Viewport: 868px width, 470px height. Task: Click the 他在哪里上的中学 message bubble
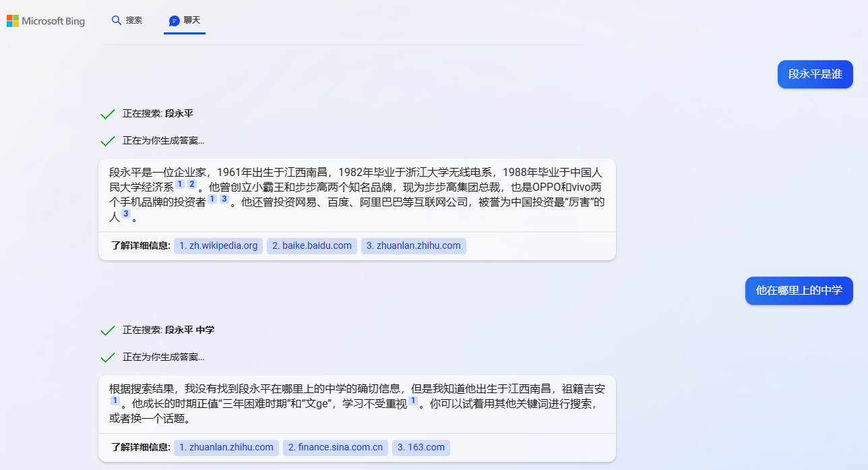799,291
